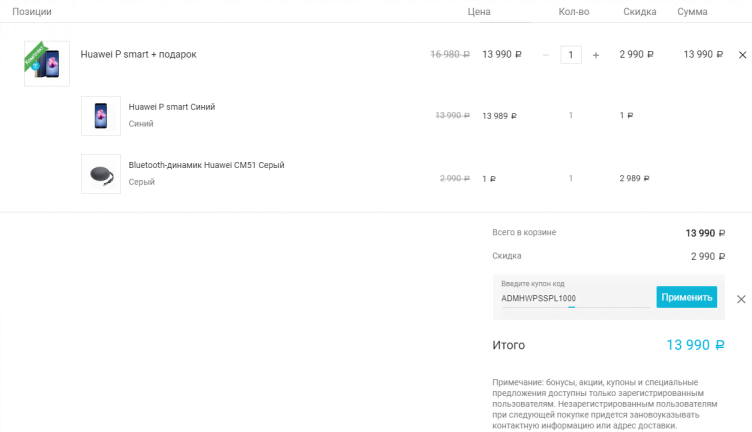Click the quantity field of the bundle
Viewport: 752px width, 432px height.
(571, 55)
